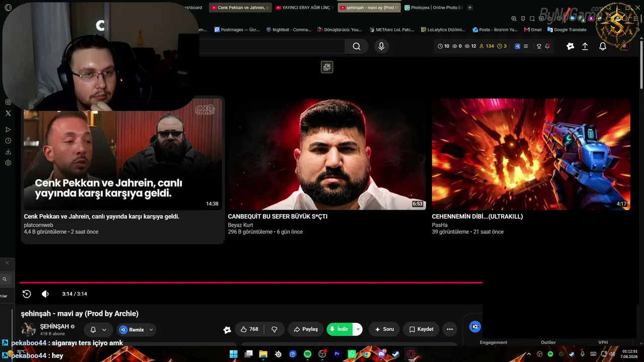Click the browser zoom magnifier icon
The width and height of the screenshot is (644, 362).
coord(514,19)
